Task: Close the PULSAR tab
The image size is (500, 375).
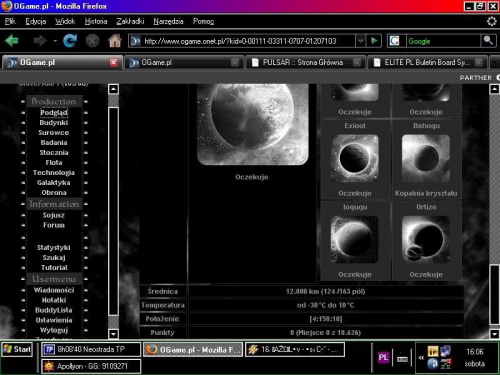Action: (x=357, y=62)
